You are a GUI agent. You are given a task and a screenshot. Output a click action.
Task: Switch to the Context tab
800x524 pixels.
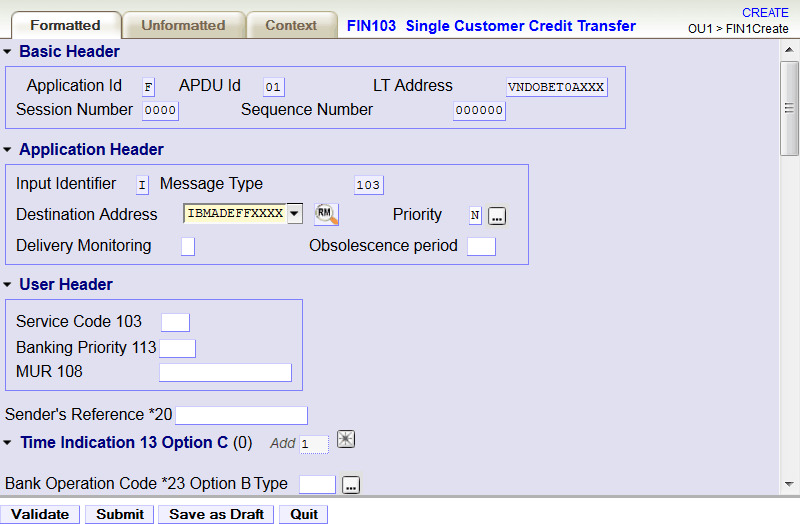[x=291, y=25]
